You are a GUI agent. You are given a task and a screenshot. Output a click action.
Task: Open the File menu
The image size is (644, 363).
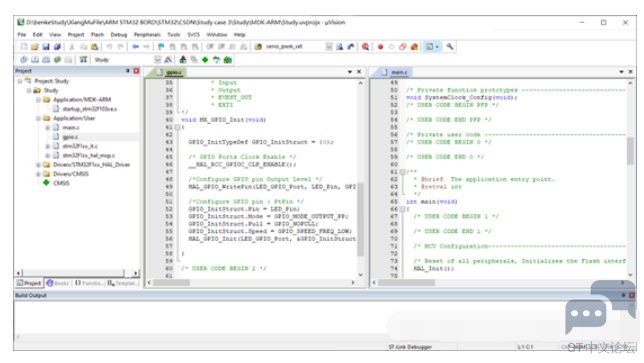[21, 35]
